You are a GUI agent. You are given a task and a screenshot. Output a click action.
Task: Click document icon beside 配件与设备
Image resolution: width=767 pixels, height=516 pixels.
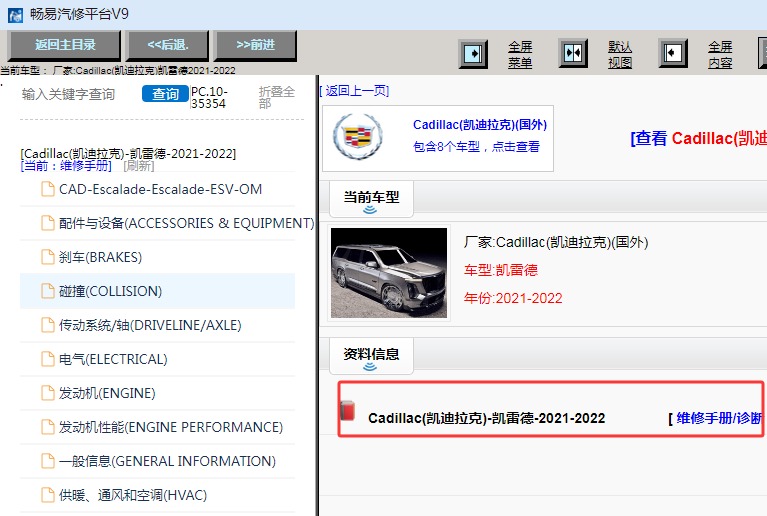click(x=47, y=223)
